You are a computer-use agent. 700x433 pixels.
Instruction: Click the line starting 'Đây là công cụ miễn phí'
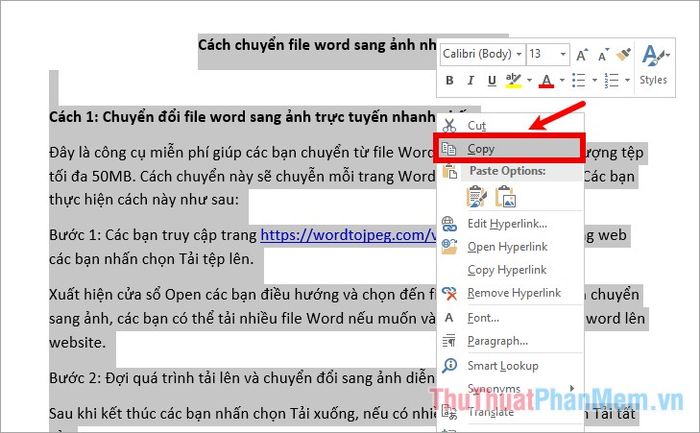(x=242, y=153)
